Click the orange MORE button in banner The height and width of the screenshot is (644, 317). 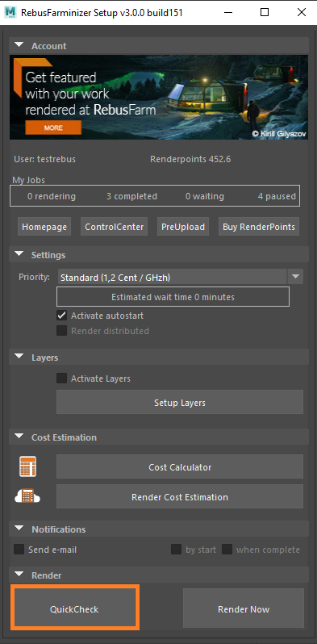(53, 128)
